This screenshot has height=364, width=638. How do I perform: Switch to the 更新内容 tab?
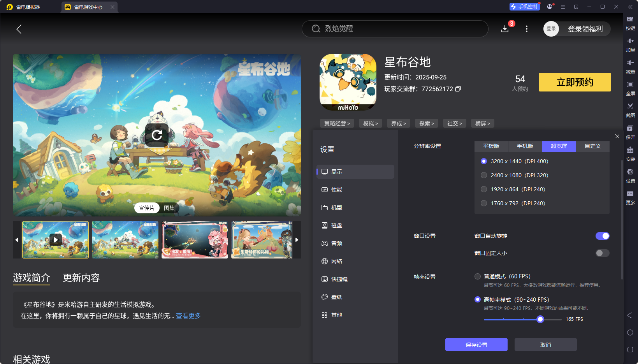81,278
